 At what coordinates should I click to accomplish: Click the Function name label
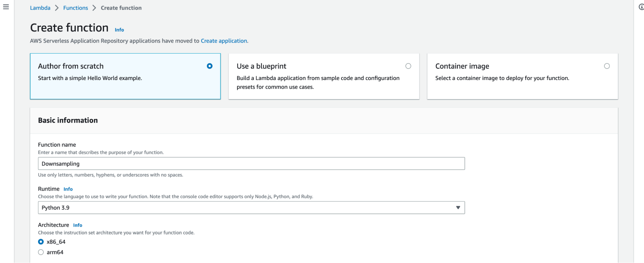point(57,145)
